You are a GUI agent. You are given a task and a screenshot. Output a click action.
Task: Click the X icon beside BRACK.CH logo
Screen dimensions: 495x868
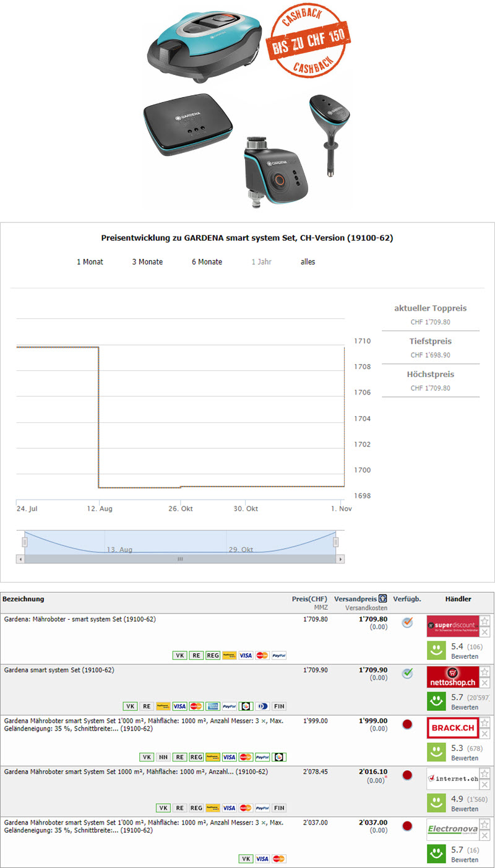(x=485, y=734)
